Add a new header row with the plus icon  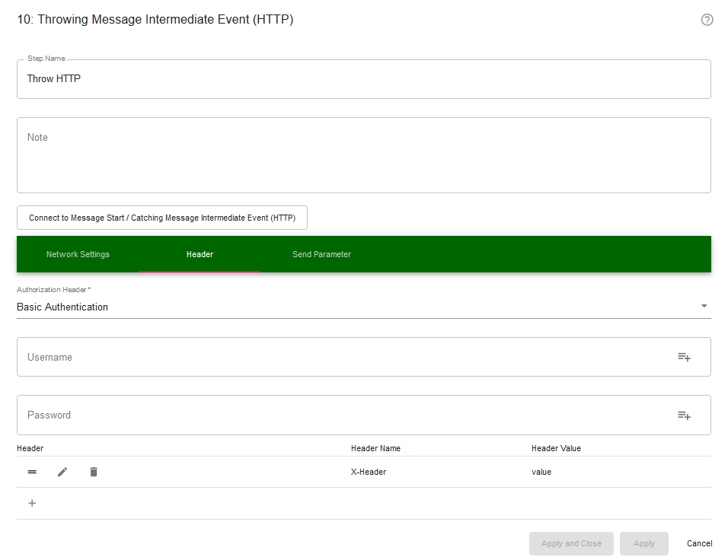coord(31,503)
